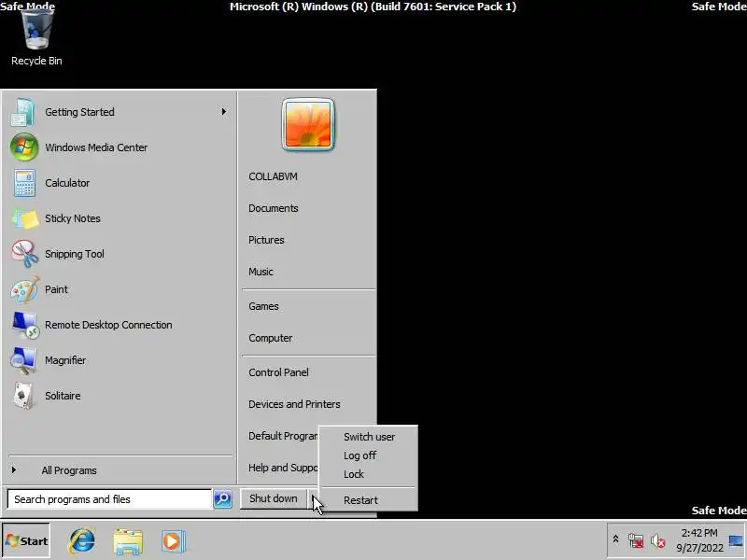
Task: Open the Snipping Tool scissors icon
Action: point(25,254)
